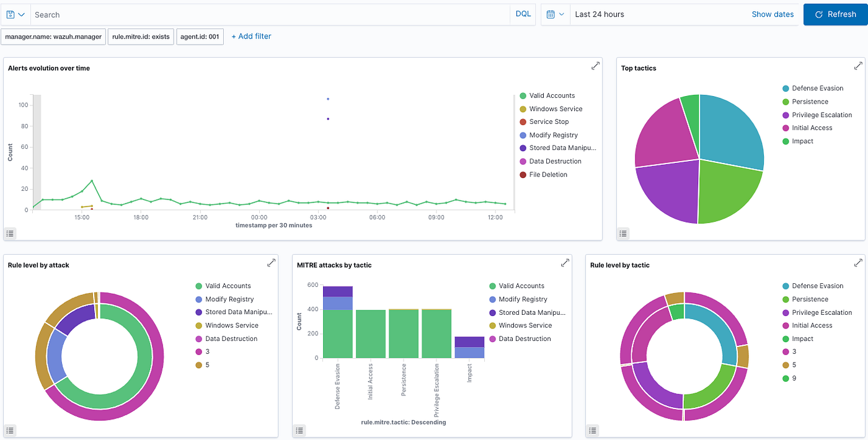Toggle legend in MITRE attacks by tactic panel
The image size is (868, 440).
coord(299,430)
